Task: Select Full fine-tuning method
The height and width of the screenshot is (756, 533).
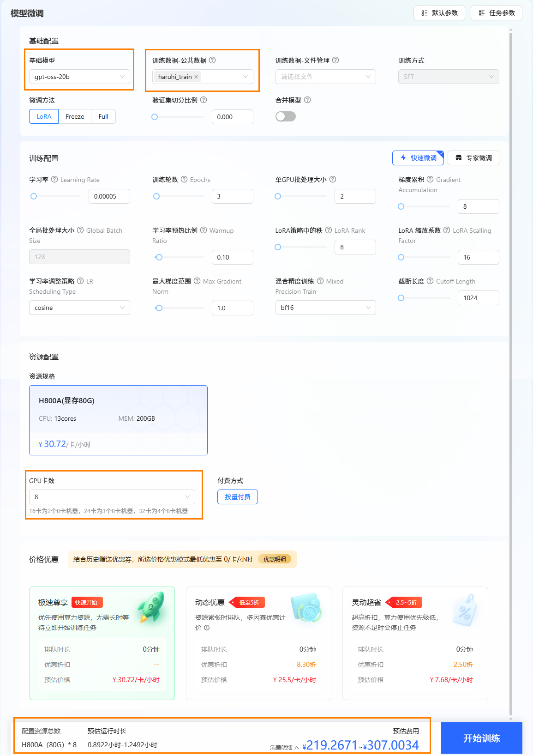Action: coord(103,116)
